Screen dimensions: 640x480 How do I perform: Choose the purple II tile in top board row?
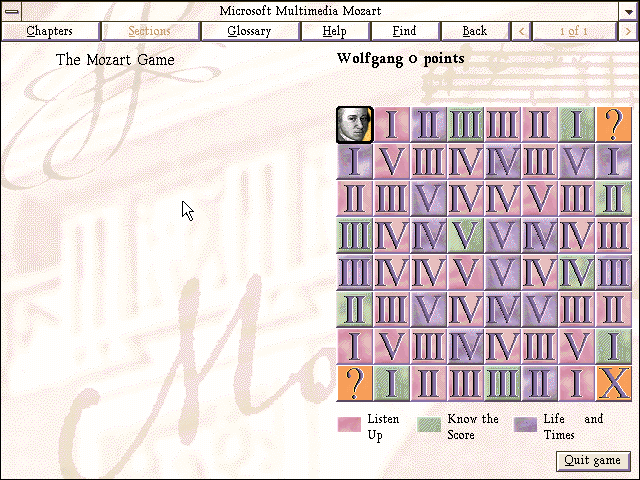click(x=429, y=125)
